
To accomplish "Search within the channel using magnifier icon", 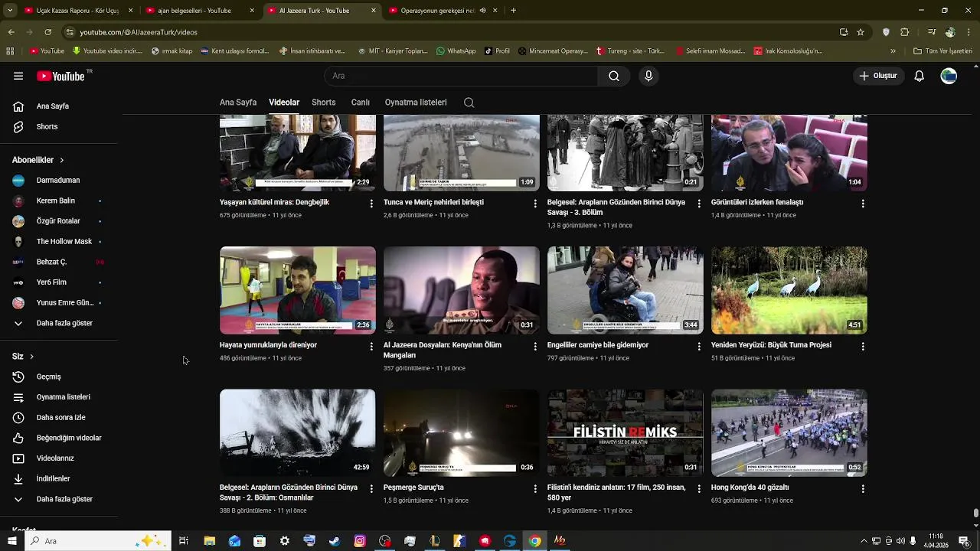I will click(x=469, y=103).
